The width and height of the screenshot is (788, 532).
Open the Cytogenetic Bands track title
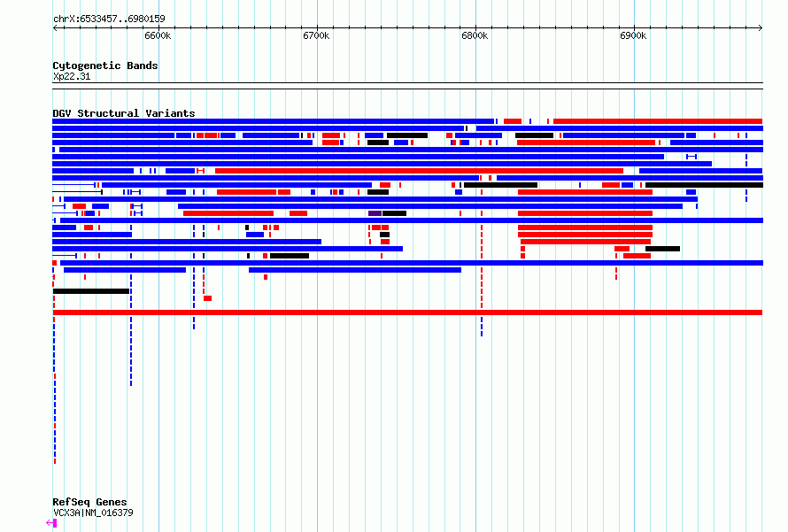[x=105, y=66]
